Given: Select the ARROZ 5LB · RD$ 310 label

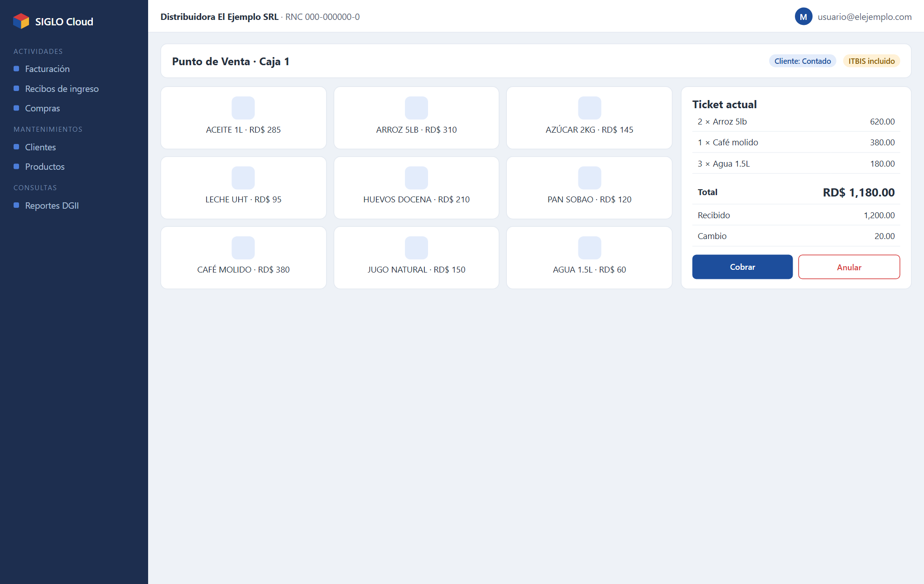Looking at the screenshot, I should click(416, 130).
